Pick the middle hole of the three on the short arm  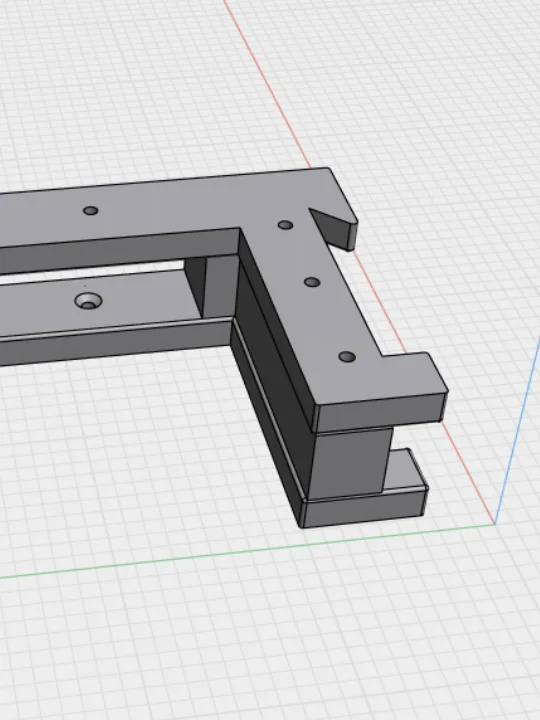pyautogui.click(x=312, y=282)
